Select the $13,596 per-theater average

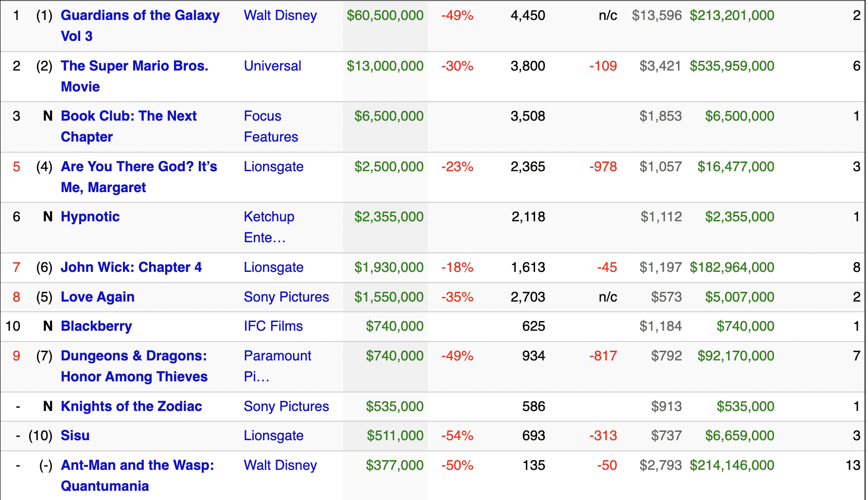click(657, 16)
